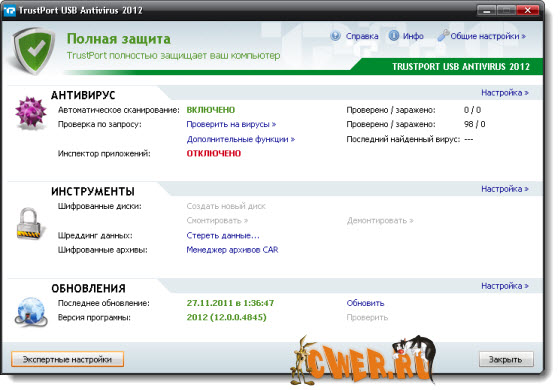Image resolution: width=560 pixels, height=390 pixels.
Task: Click the Последний найденный вирус label
Action: (403, 139)
